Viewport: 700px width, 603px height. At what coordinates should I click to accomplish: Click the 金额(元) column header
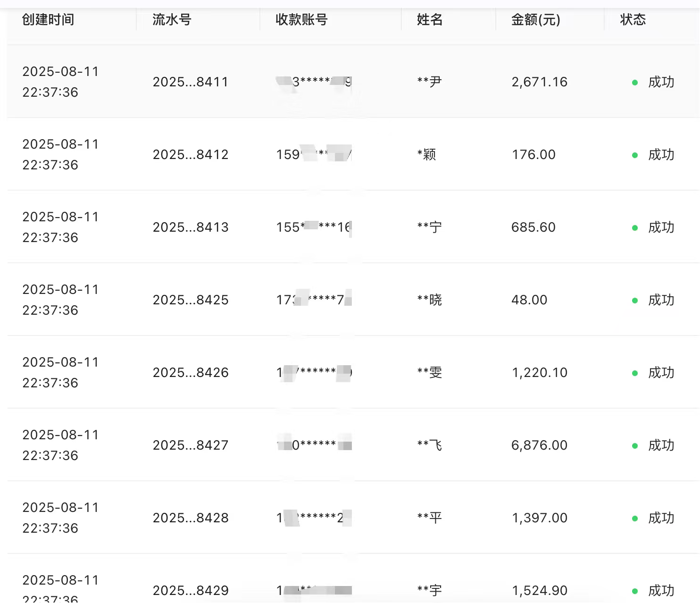[536, 20]
